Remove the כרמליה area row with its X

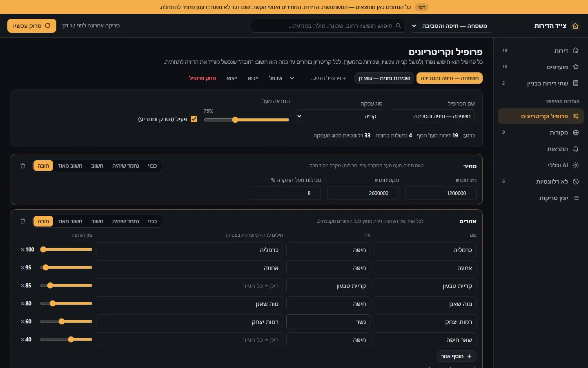click(x=23, y=249)
